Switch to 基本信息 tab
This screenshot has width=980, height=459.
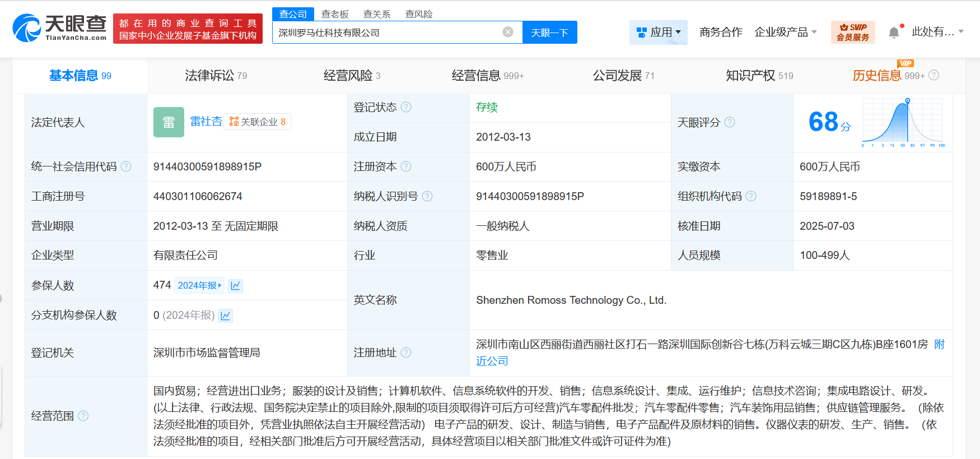[x=80, y=76]
